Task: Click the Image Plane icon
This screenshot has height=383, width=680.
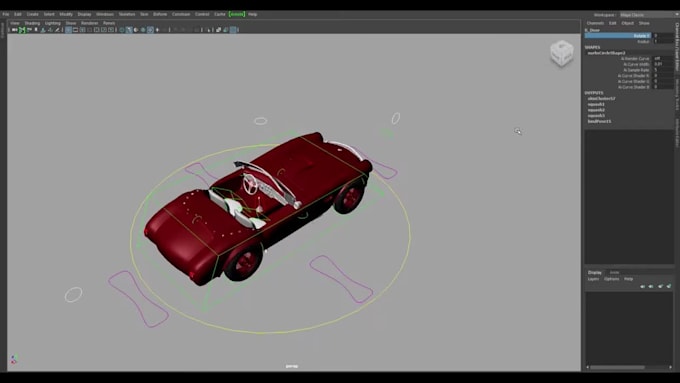Action: point(43,29)
